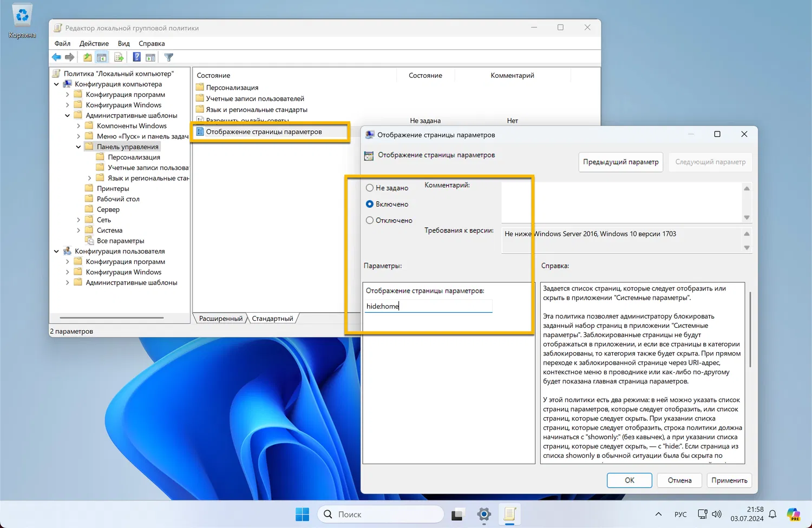Open the Файл menu
812x528 pixels.
[x=62, y=43]
